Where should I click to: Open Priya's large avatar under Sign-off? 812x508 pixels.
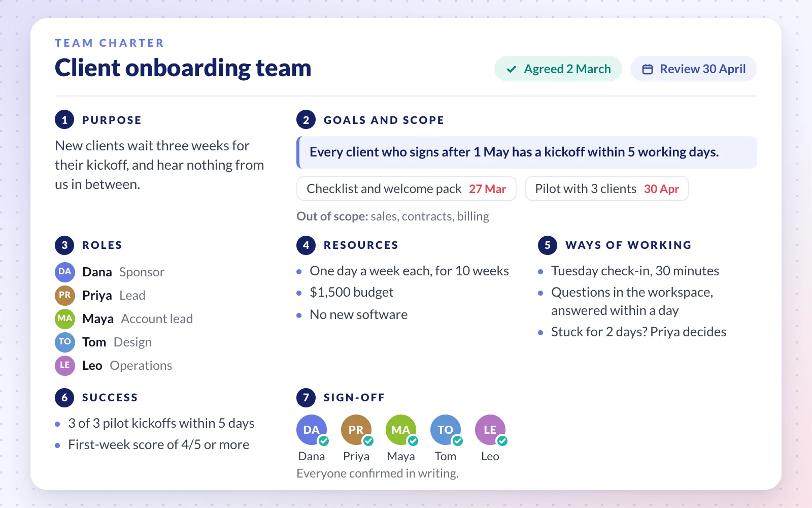356,430
